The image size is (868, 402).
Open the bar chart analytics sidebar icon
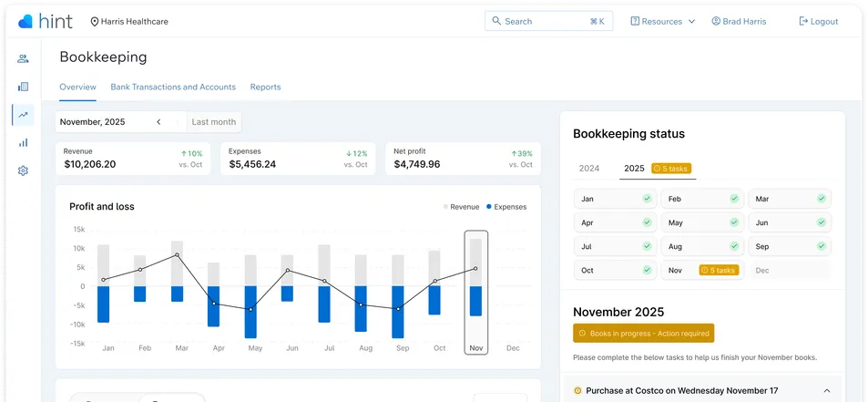23,143
